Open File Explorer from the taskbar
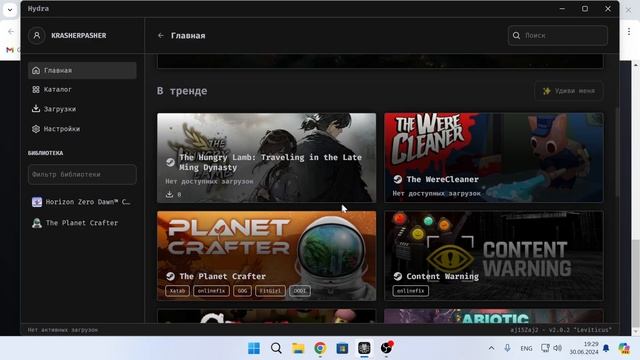 298,348
